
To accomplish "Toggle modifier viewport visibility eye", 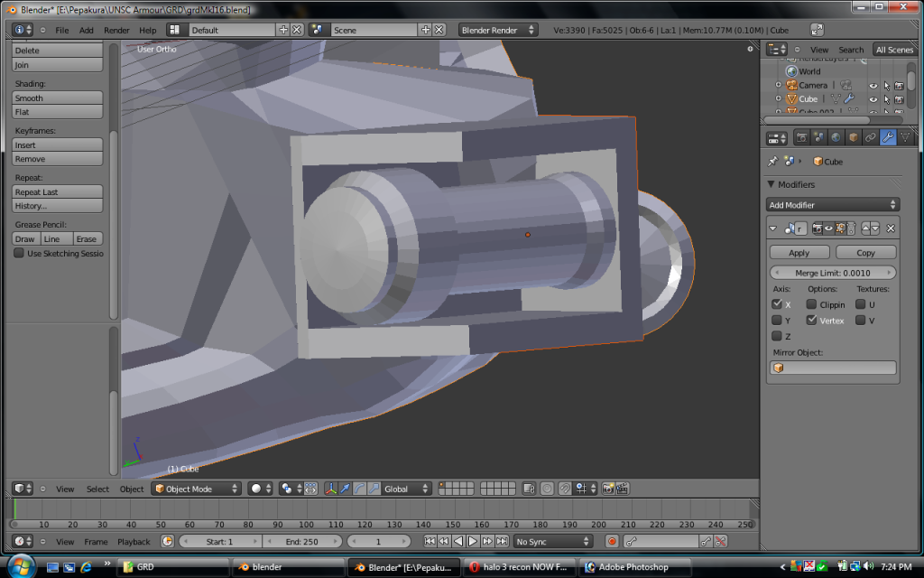I will [x=828, y=228].
